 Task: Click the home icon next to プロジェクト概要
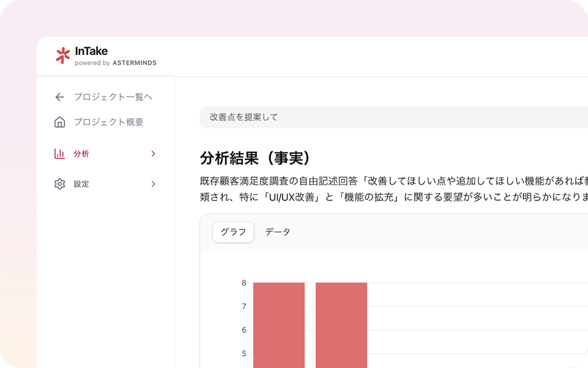click(59, 122)
